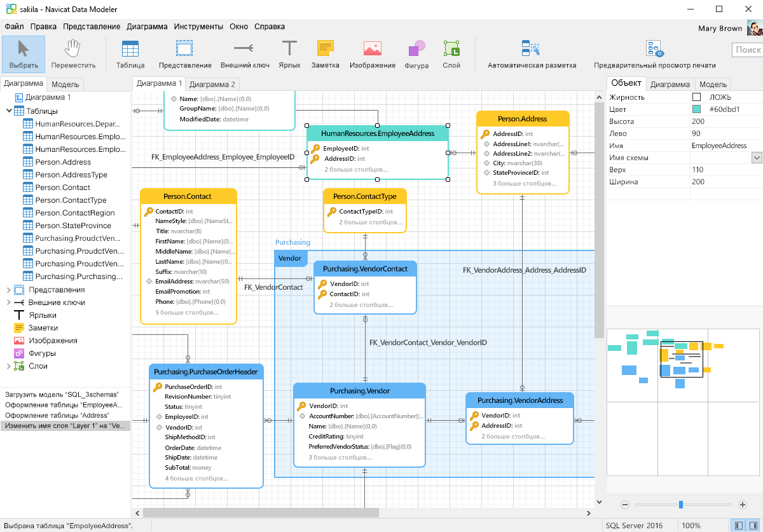Add a Заметка note tool
The width and height of the screenshot is (763, 532).
pos(326,54)
